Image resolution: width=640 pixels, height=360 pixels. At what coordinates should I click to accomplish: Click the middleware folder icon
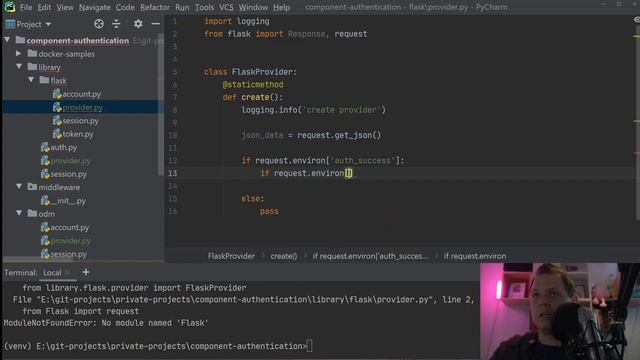[x=32, y=187]
